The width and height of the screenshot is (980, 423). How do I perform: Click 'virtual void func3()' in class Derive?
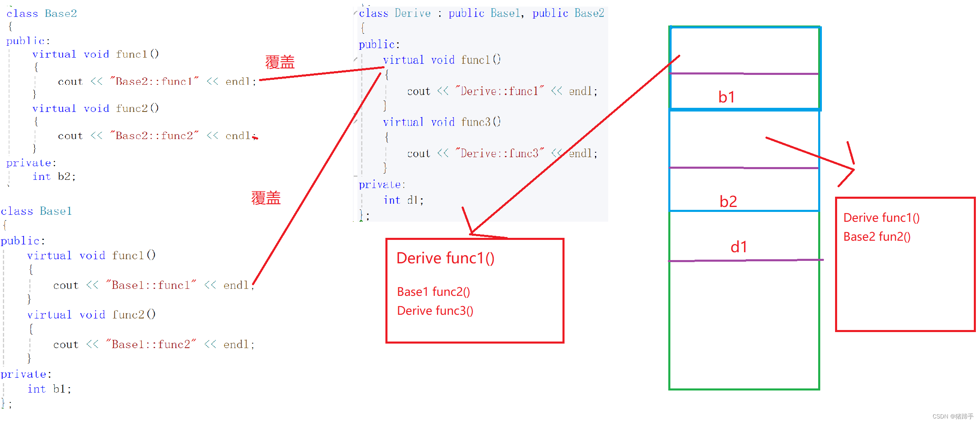point(442,122)
